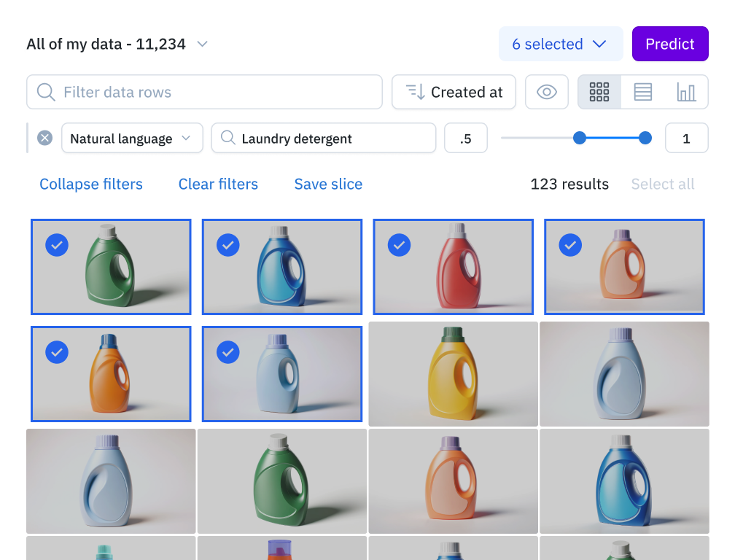Click the search icon in Laundry detergent field

[230, 138]
